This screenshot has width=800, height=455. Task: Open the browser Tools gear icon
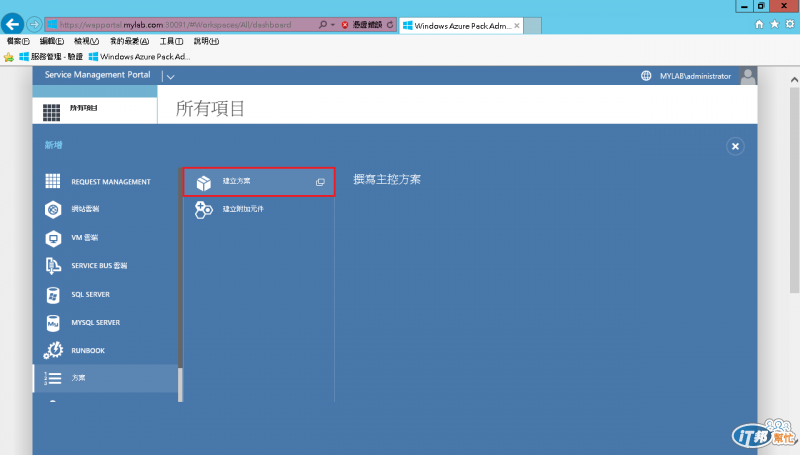point(790,24)
